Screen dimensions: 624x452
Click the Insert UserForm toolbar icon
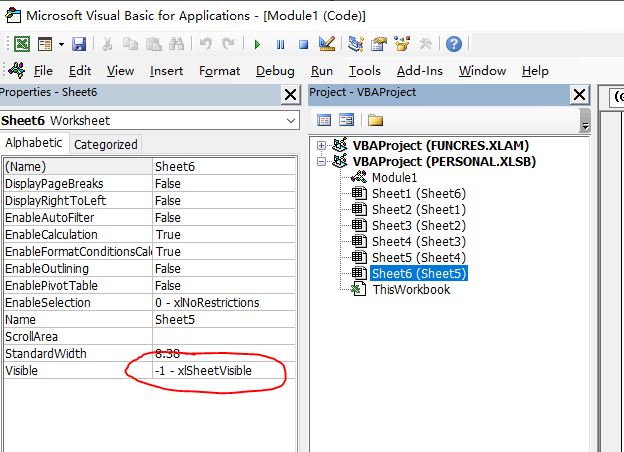tap(45, 44)
